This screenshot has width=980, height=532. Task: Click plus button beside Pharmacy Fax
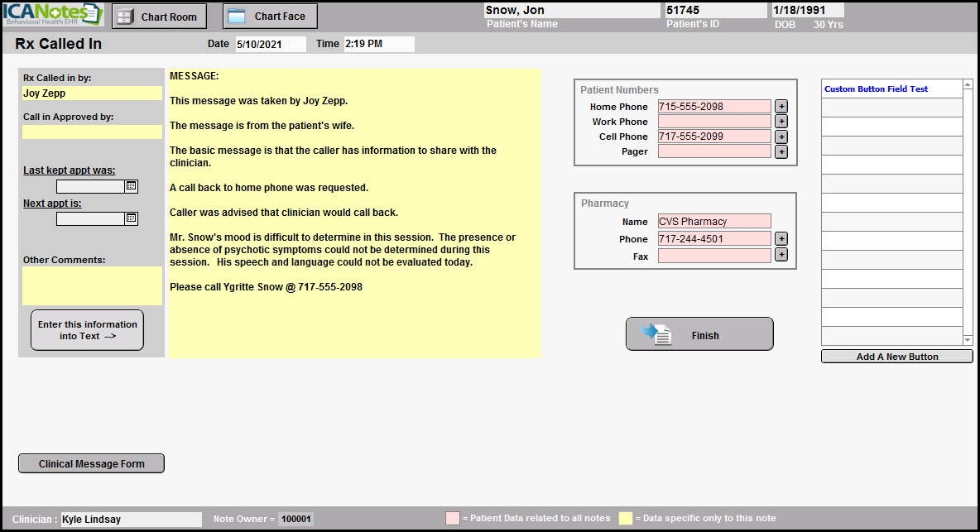(x=781, y=255)
